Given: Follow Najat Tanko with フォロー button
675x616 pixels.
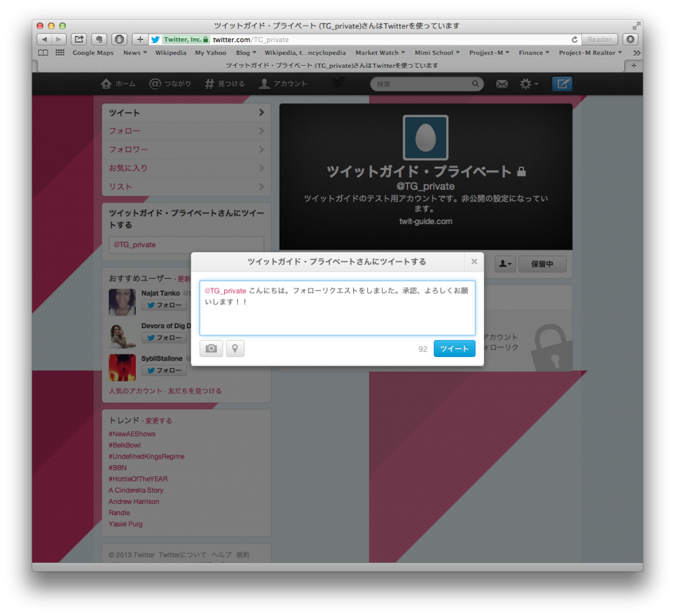Looking at the screenshot, I should [x=164, y=306].
